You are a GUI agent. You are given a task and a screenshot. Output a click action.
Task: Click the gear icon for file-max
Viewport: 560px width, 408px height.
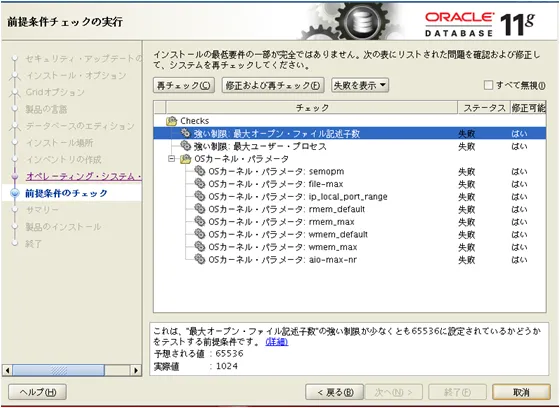coord(200,184)
